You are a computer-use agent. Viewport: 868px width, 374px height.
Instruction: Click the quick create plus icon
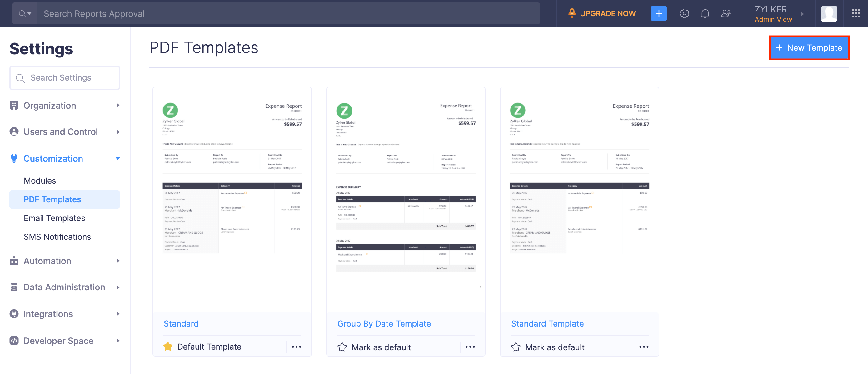coord(658,13)
